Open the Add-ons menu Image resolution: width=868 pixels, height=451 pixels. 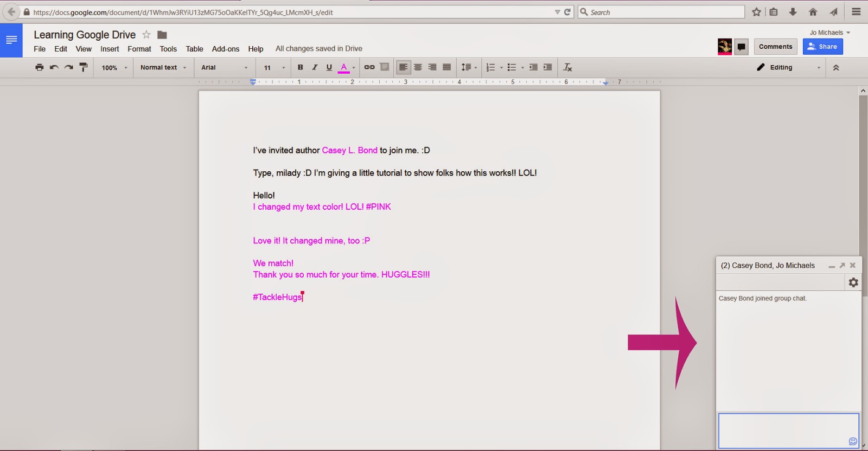tap(226, 49)
